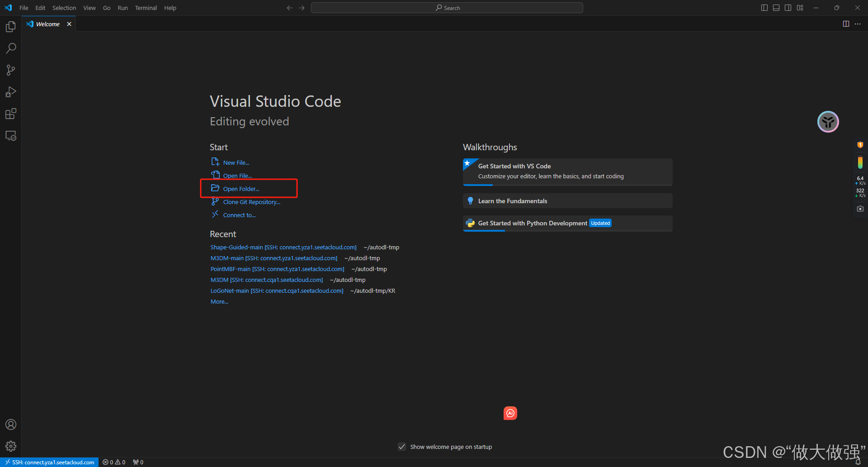Open recent LoGoNet-main SSH folder

coord(277,291)
